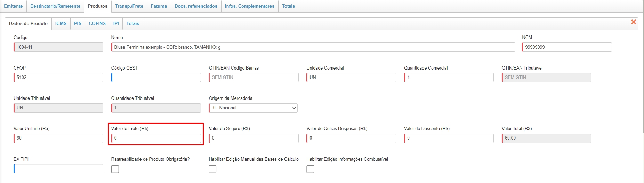Viewport: 644px width, 183px height.
Task: Enable Rastreabilidade de Produto Obrigatória checkbox
Action: point(115,169)
